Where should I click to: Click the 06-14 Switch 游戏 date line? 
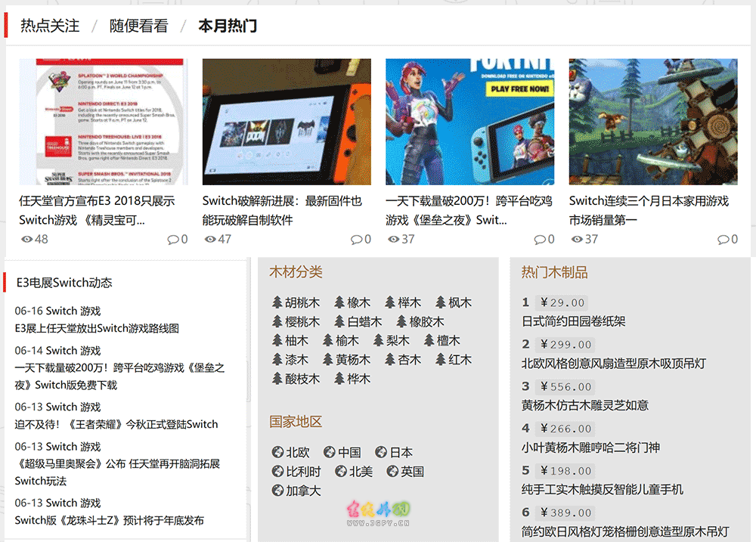[x=58, y=351]
